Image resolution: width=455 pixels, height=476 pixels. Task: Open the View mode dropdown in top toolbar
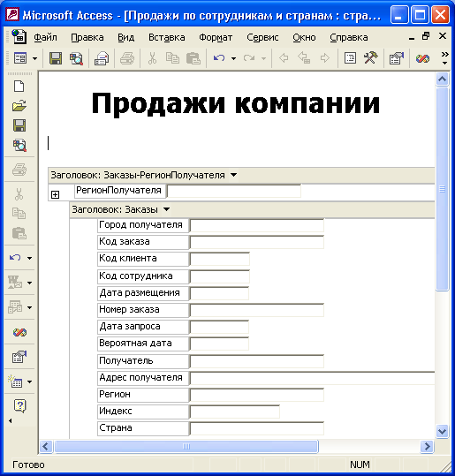[x=35, y=58]
